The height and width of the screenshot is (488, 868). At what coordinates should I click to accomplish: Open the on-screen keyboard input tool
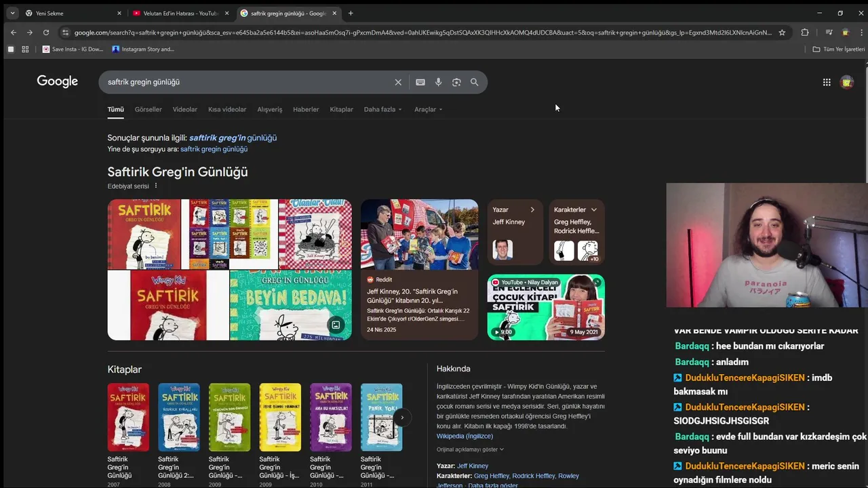coord(420,82)
